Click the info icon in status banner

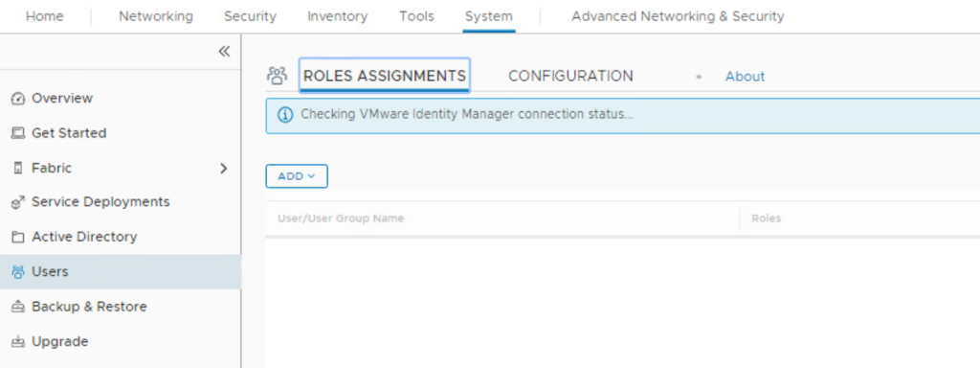click(285, 115)
